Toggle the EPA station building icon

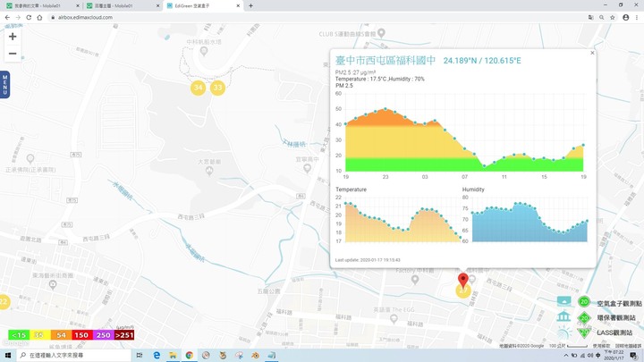(563, 316)
